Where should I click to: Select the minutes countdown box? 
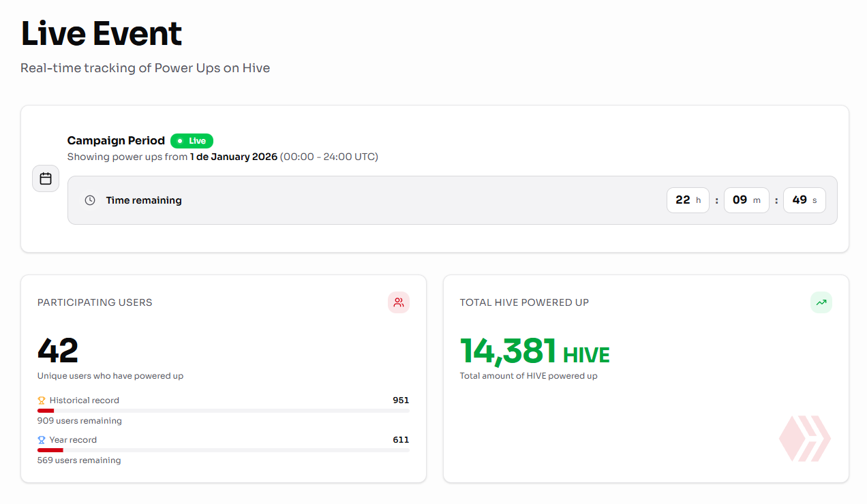click(746, 200)
